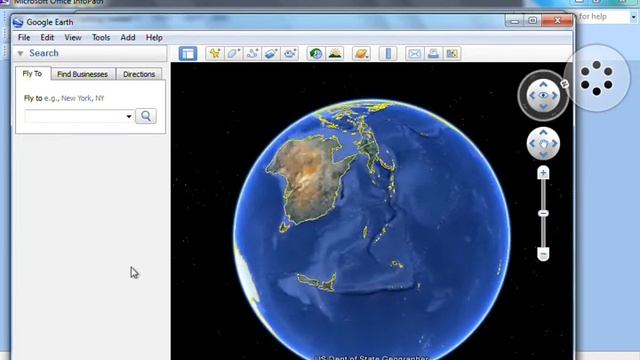Move left with the hand joystick arrow
The image size is (640, 360).
pos(532,144)
